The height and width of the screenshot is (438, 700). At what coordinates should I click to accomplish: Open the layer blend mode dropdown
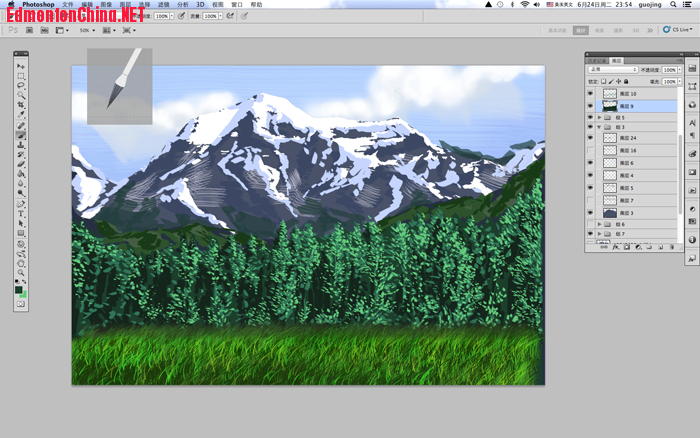click(612, 69)
